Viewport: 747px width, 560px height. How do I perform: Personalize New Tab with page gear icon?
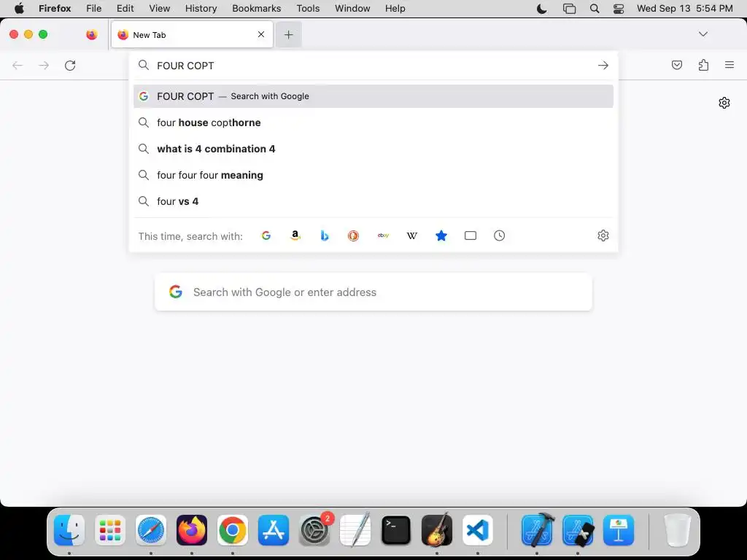pyautogui.click(x=724, y=103)
